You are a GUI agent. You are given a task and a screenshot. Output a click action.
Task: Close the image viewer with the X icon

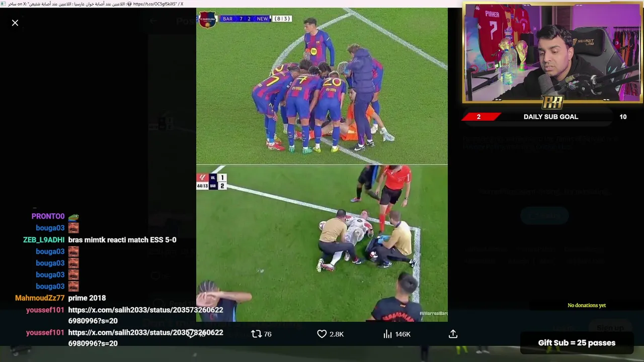[15, 23]
